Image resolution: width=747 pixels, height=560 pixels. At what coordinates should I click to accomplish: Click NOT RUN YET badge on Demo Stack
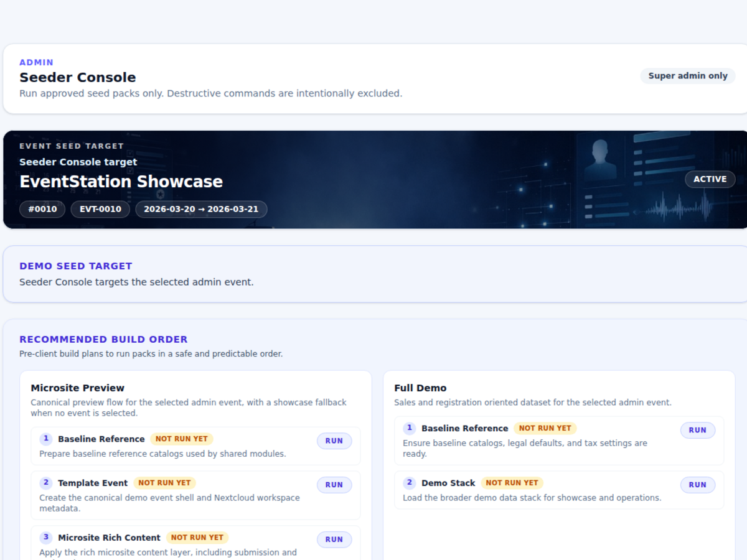coord(512,483)
